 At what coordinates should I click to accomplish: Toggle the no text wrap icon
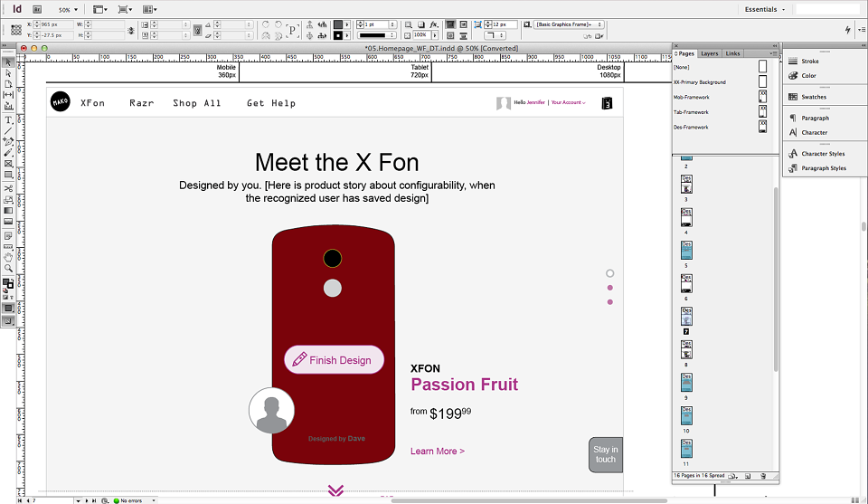coord(450,25)
